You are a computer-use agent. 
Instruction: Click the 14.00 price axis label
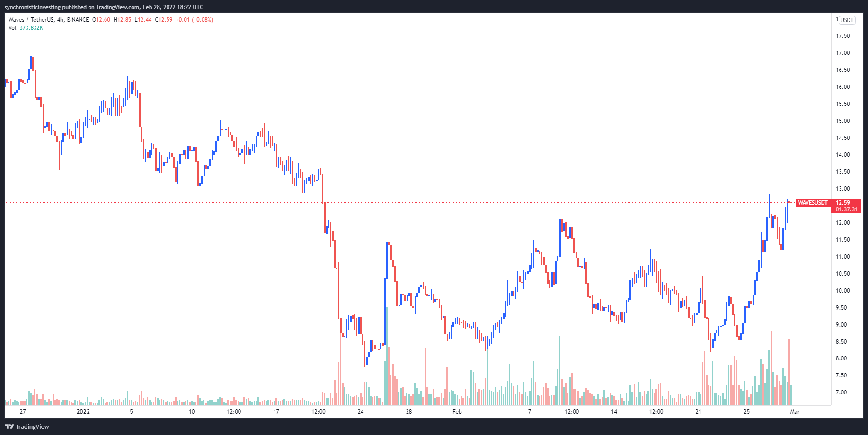[842, 155]
